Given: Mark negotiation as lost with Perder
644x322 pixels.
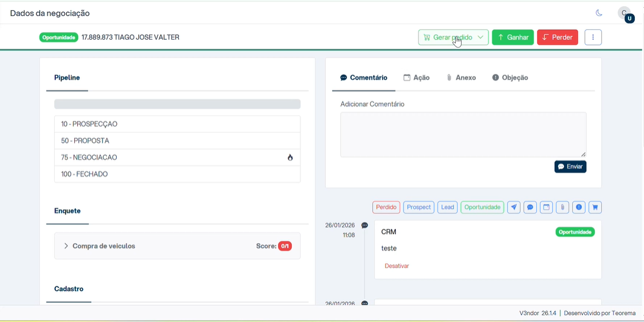Looking at the screenshot, I should pyautogui.click(x=557, y=37).
